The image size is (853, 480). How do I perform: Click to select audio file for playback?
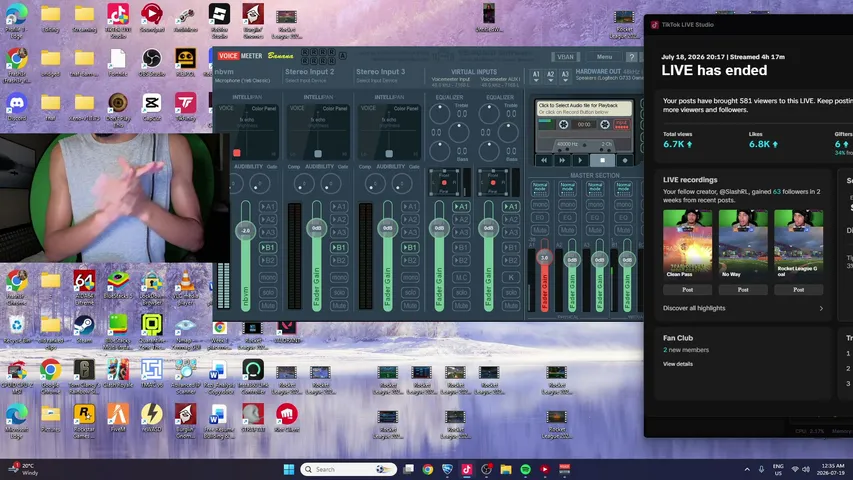coord(584,108)
